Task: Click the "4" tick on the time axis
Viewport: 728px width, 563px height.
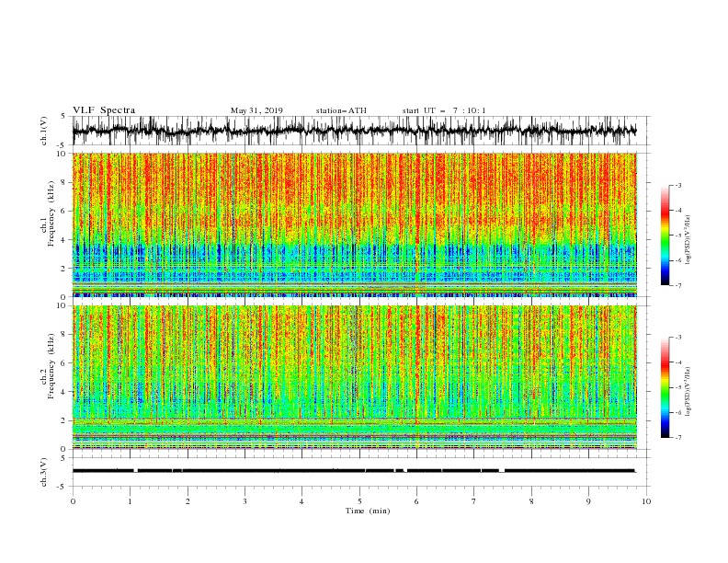Action: (x=301, y=501)
